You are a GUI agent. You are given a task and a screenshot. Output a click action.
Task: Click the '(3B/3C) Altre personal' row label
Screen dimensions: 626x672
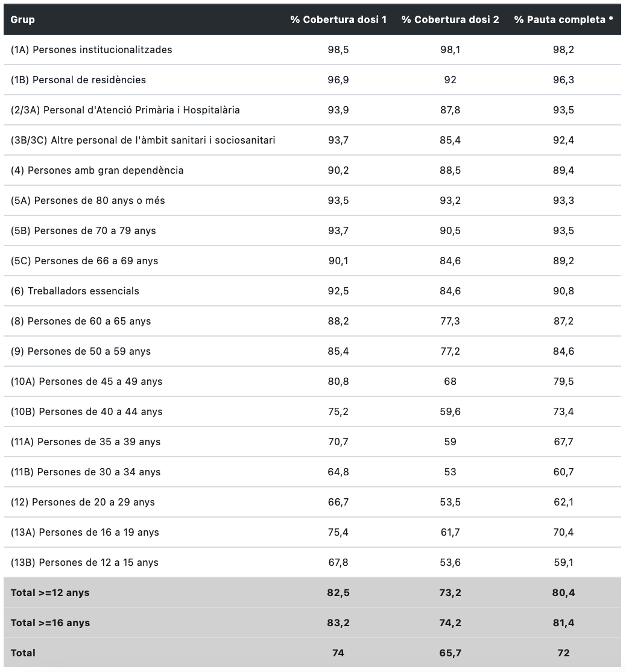[143, 141]
